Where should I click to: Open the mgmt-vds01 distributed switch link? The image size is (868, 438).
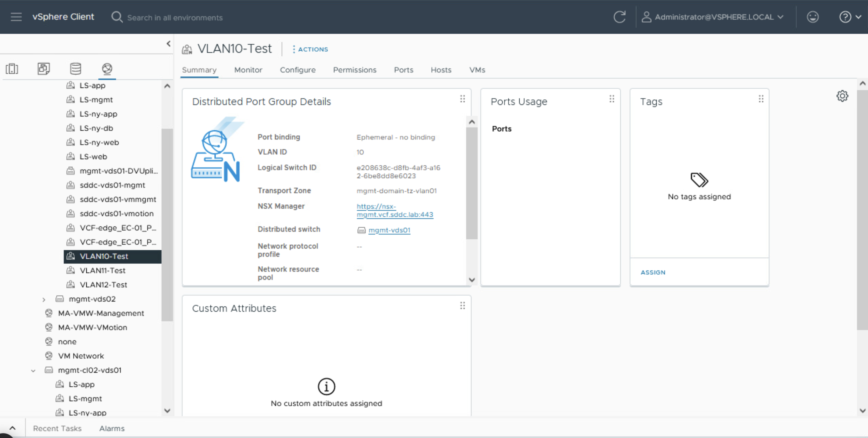click(x=389, y=230)
